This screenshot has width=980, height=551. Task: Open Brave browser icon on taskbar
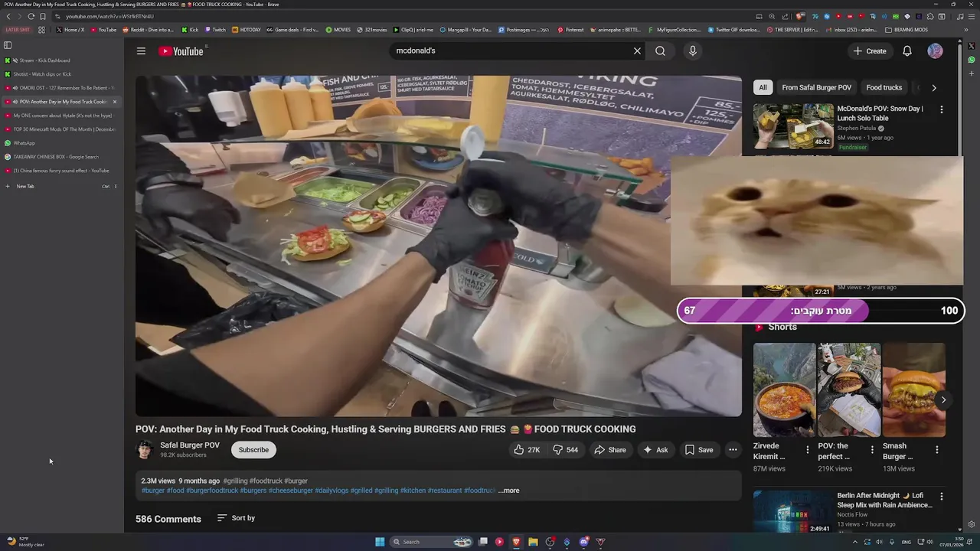tap(516, 542)
